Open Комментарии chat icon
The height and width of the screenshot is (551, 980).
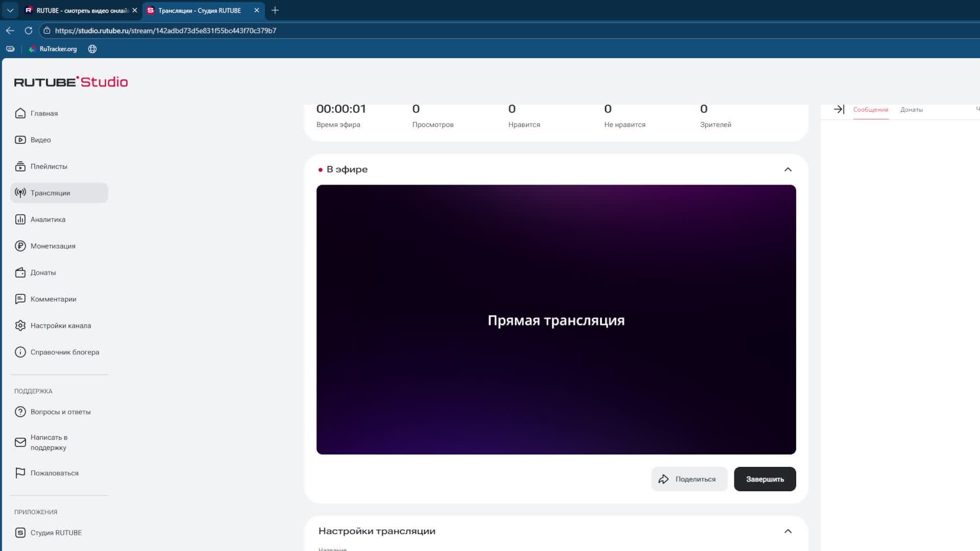tap(20, 299)
